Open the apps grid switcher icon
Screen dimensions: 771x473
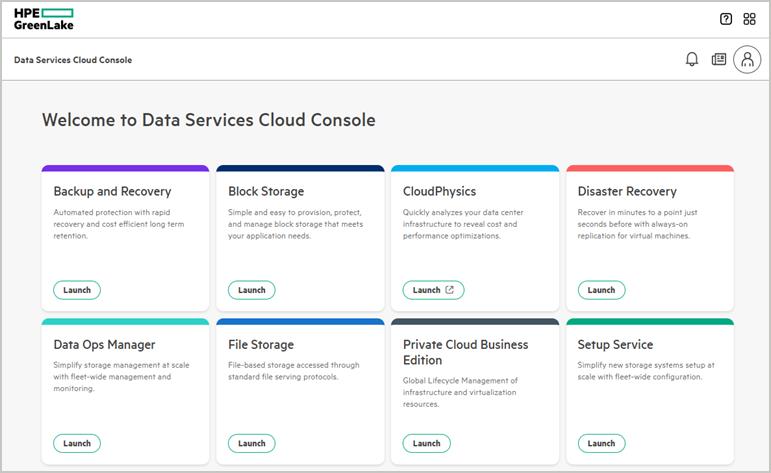pos(749,19)
